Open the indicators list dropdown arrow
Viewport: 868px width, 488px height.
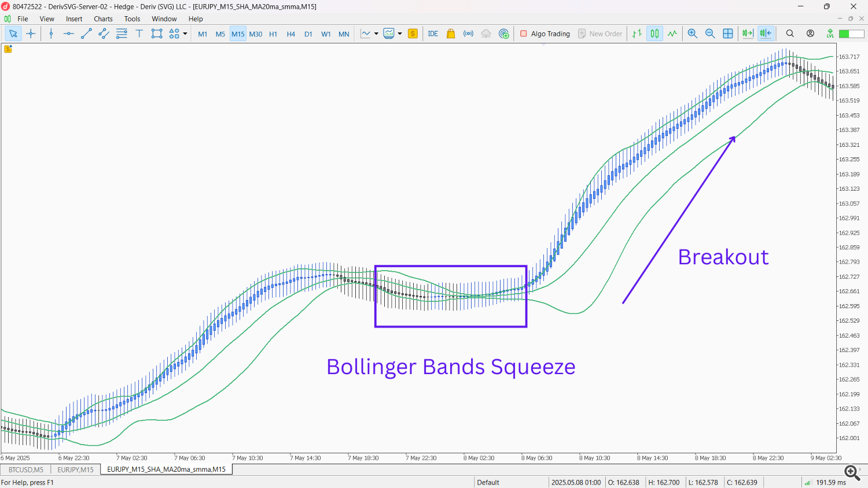[376, 34]
